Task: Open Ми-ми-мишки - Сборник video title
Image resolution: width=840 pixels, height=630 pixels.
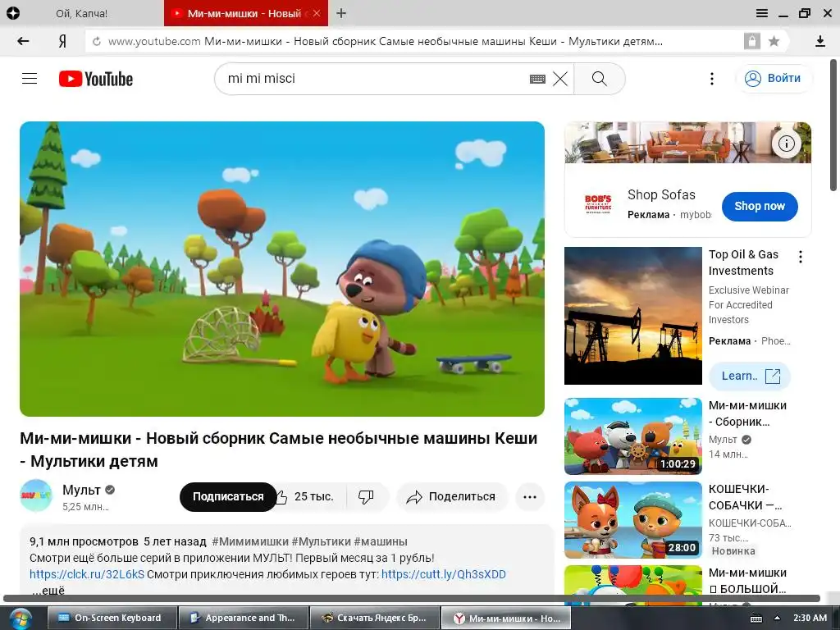Action: [747, 413]
